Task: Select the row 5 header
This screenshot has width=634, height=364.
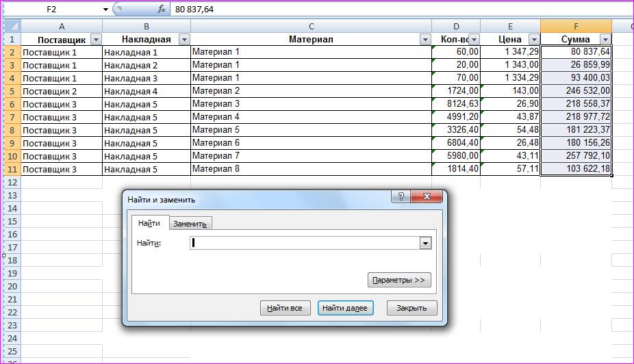Action: [x=12, y=91]
